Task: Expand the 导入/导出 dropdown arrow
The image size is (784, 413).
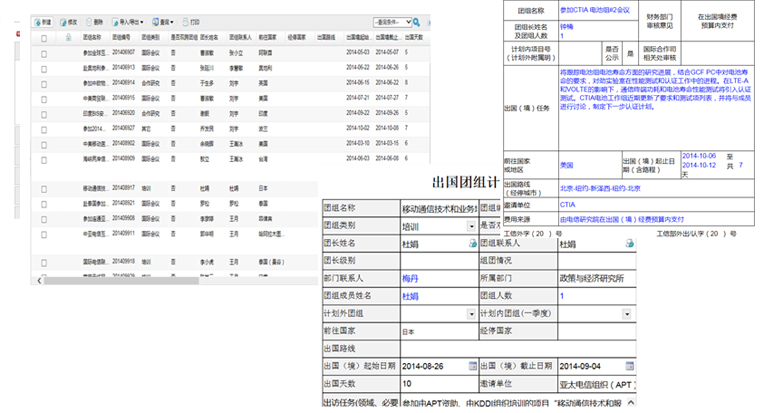Action: coord(142,22)
